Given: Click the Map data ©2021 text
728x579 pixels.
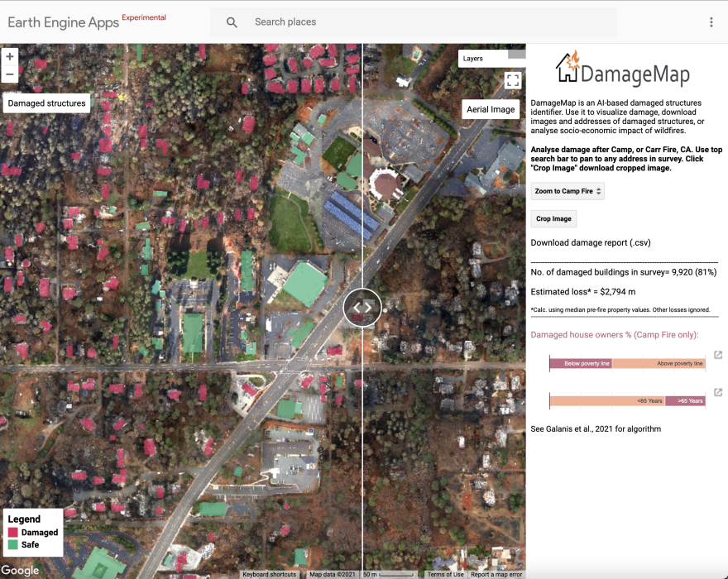Looking at the screenshot, I should (333, 574).
